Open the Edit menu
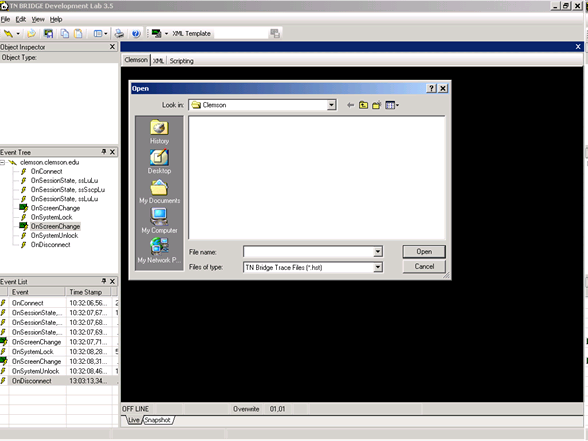 [21, 20]
